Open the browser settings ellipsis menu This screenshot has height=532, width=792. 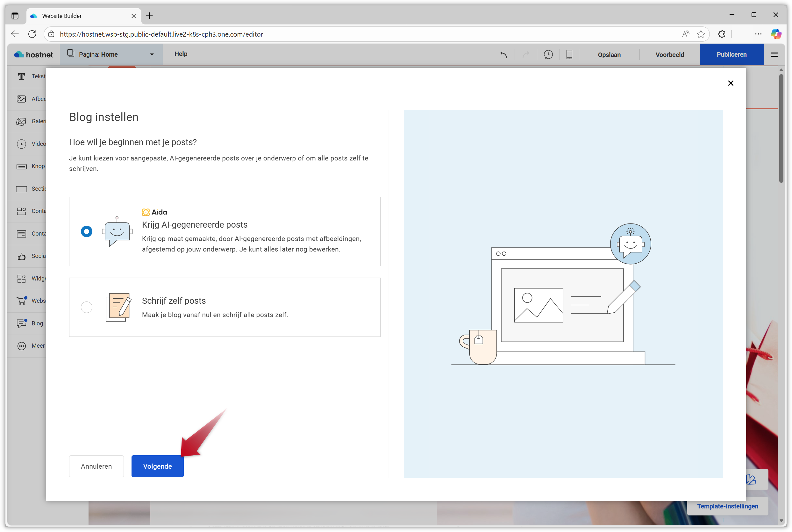point(759,34)
